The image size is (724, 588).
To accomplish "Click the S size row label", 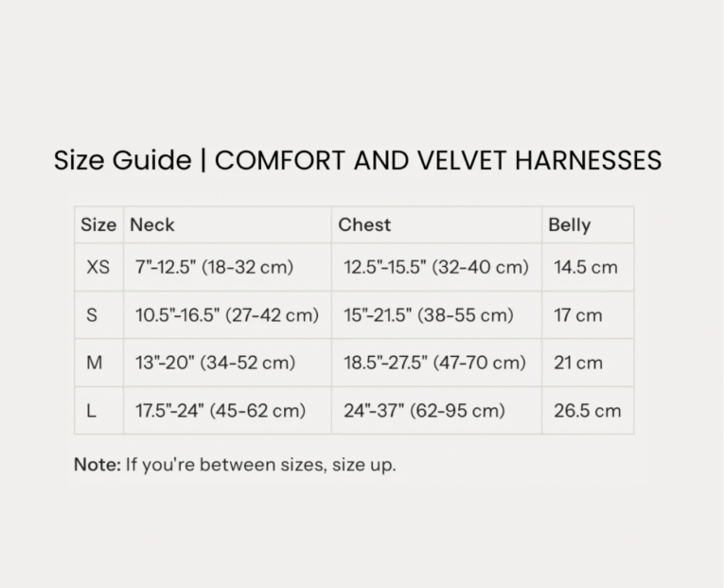I will point(92,315).
